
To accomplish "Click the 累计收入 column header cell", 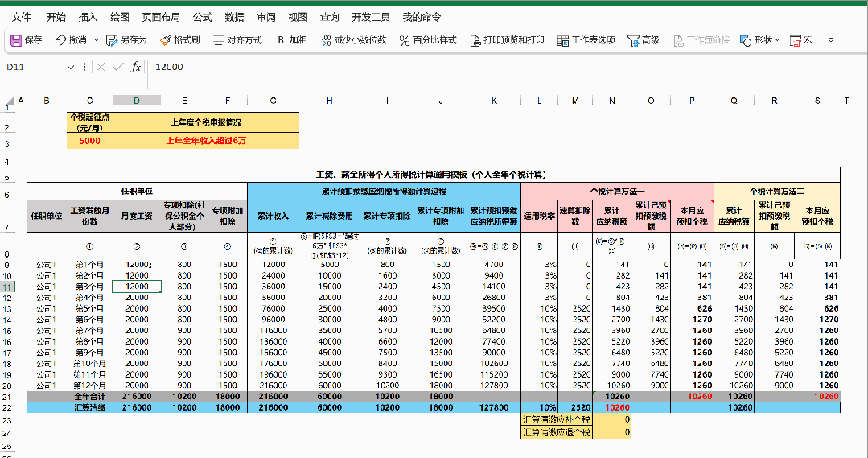I will pyautogui.click(x=273, y=216).
